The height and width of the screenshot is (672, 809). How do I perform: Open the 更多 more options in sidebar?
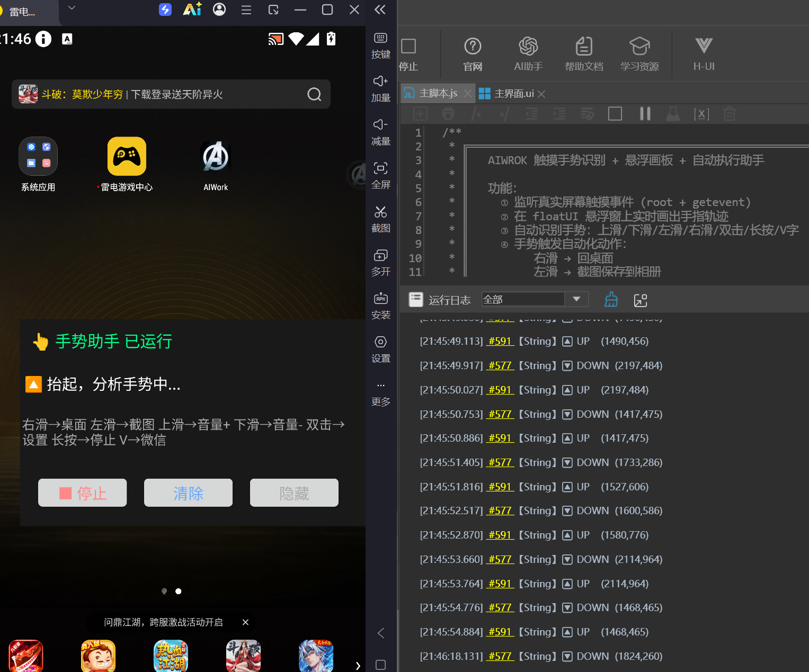[380, 393]
